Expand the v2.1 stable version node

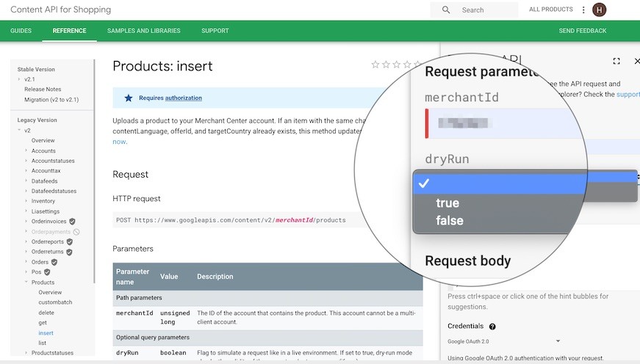point(19,79)
